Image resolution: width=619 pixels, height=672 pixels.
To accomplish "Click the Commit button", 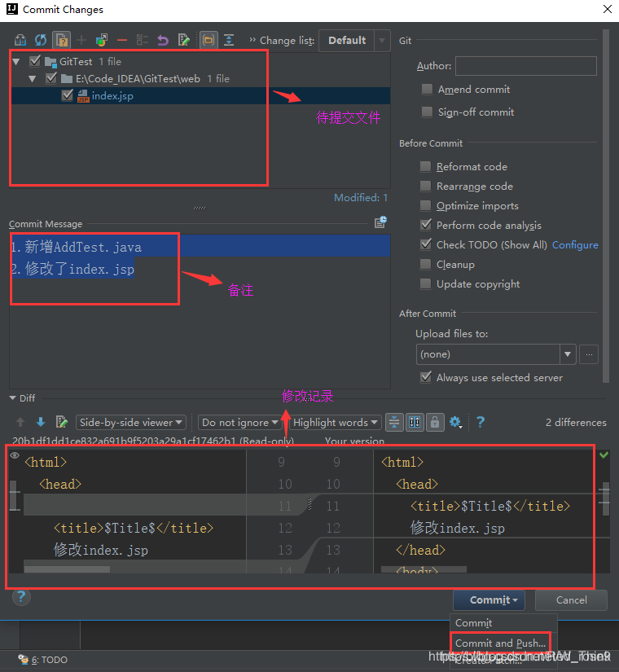I will tap(489, 600).
